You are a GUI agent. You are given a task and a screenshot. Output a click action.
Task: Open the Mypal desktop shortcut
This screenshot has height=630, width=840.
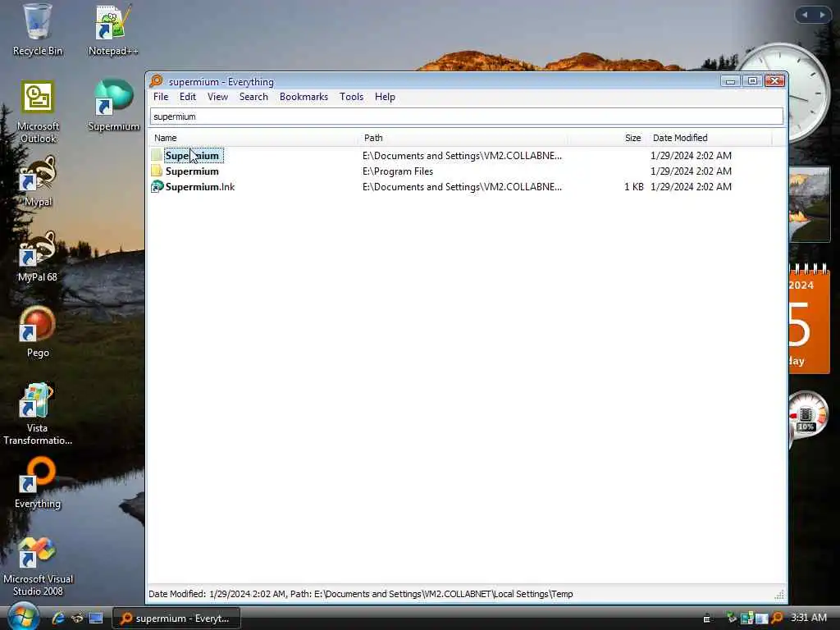point(38,181)
